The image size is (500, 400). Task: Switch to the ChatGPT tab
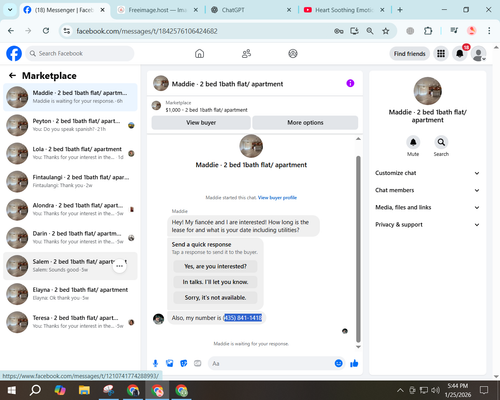[x=252, y=10]
